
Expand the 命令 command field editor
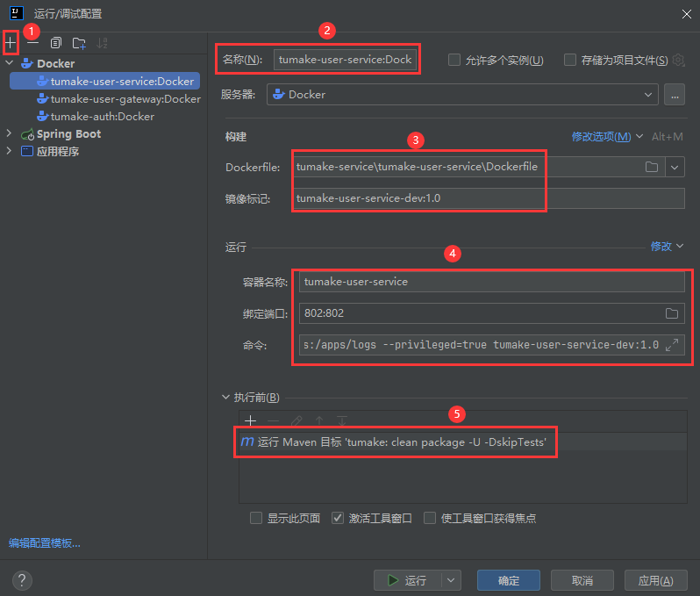pos(672,345)
